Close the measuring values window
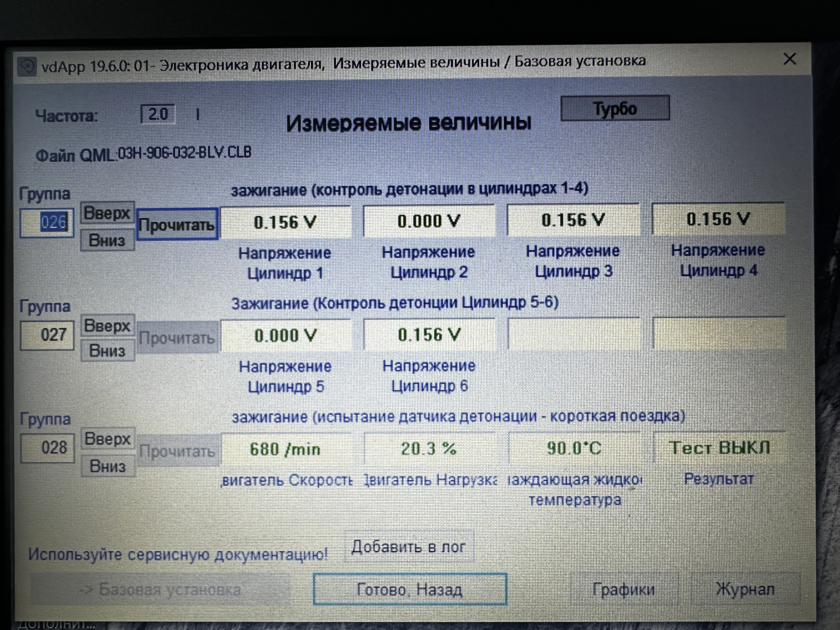This screenshot has height=630, width=840. 789,59
